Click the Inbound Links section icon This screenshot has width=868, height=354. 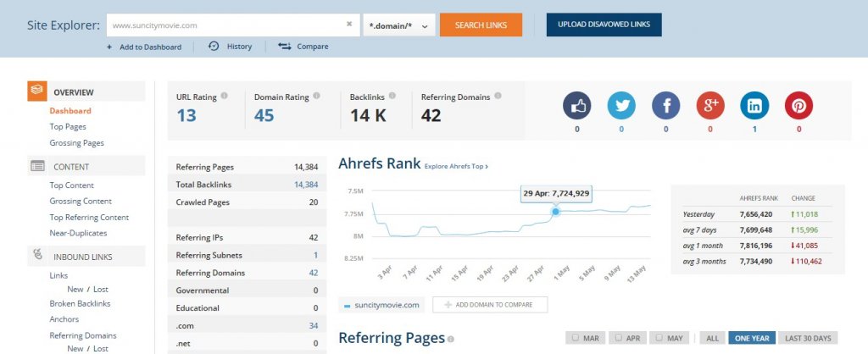click(37, 256)
